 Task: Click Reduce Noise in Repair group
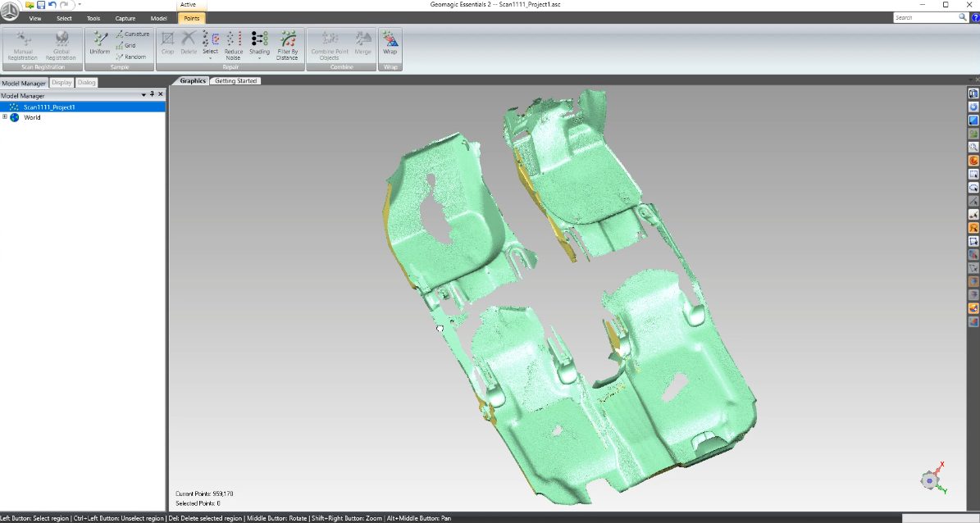[234, 43]
